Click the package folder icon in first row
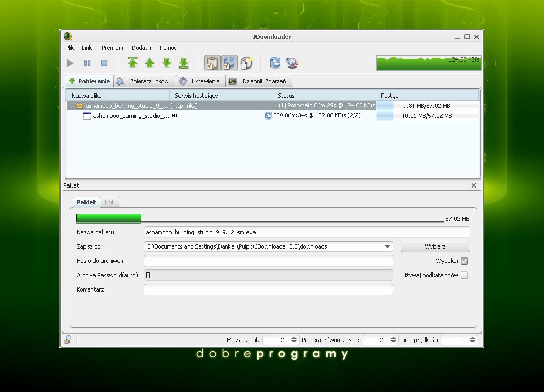The width and height of the screenshot is (544, 392). click(x=80, y=106)
